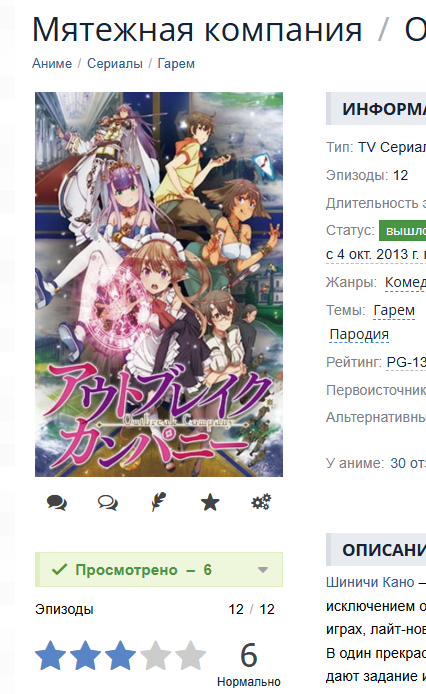Click the 12 / 12 episodes counter
The width and height of the screenshot is (426, 694).
(x=251, y=609)
